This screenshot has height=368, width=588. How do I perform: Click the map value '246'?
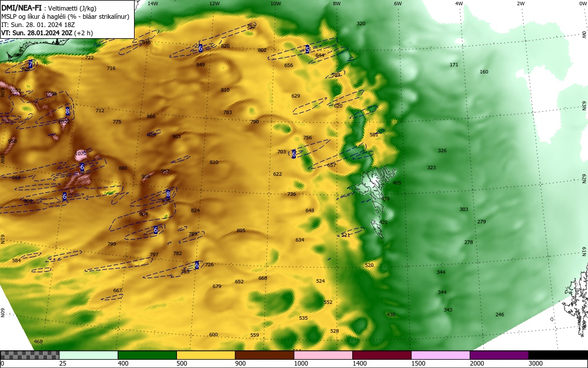pos(499,315)
